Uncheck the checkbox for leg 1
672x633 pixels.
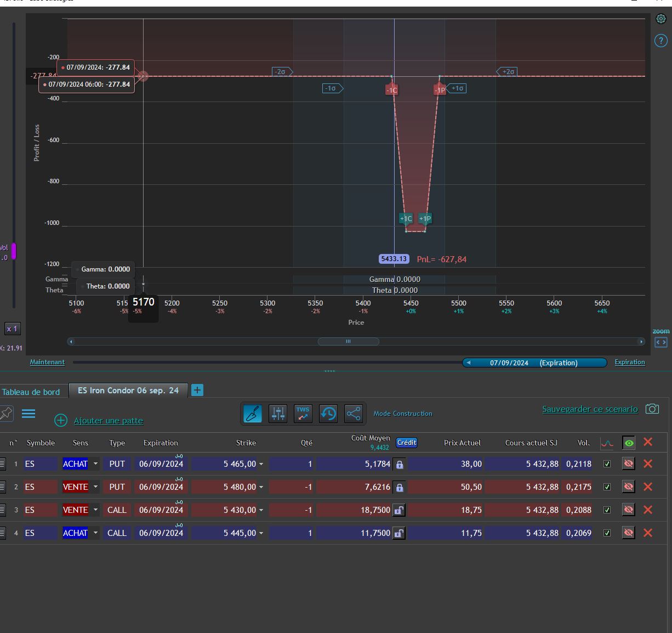coord(607,464)
